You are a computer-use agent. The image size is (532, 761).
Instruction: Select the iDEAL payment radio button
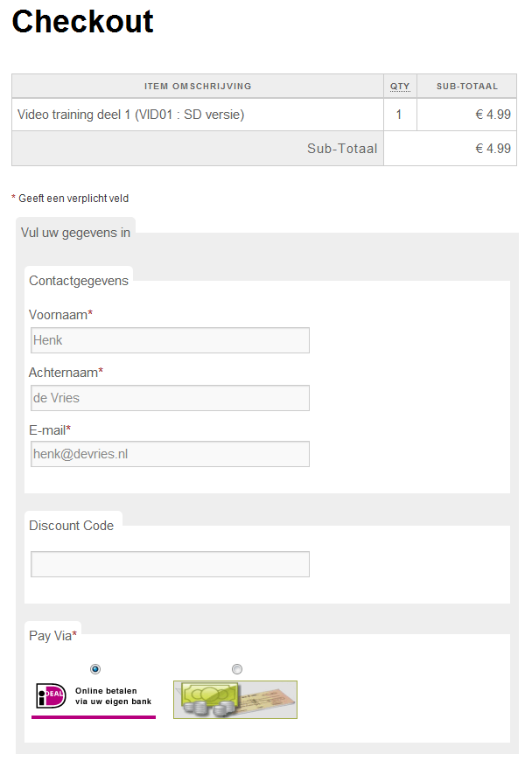[95, 669]
